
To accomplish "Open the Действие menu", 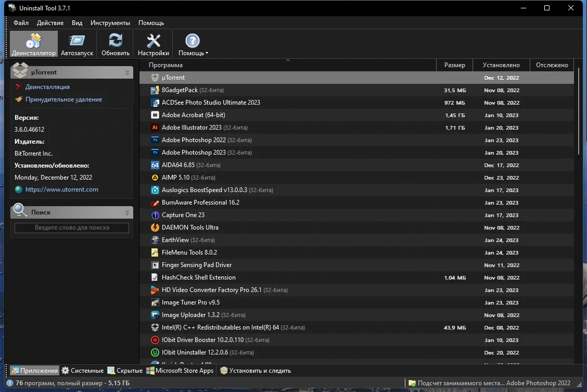I will (x=50, y=23).
